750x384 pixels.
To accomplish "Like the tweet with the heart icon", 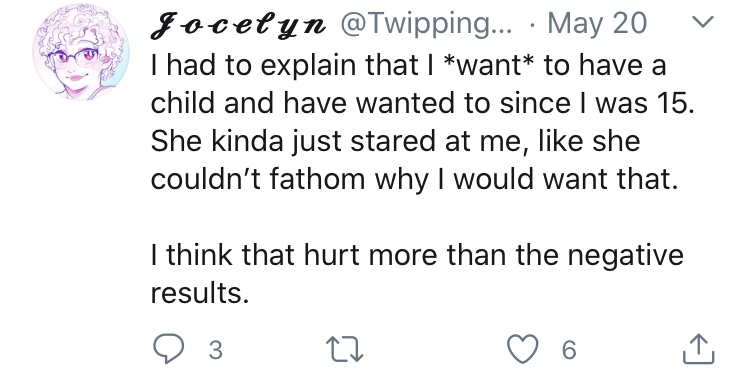I will (523, 349).
